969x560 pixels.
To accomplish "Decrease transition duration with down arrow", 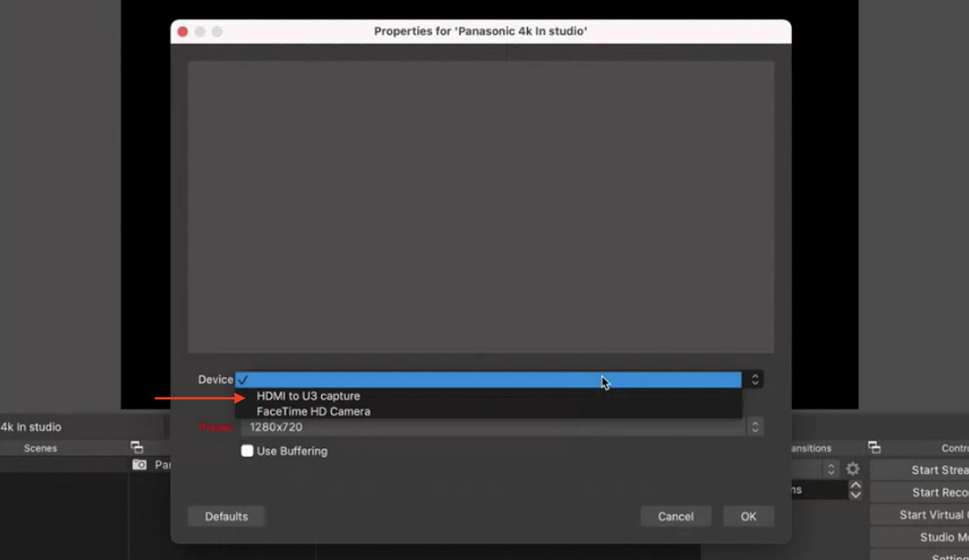I will (856, 495).
